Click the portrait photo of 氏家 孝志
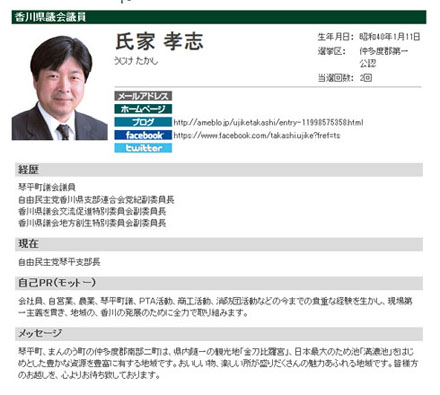Screen dimensions: 440x395 (x=60, y=88)
